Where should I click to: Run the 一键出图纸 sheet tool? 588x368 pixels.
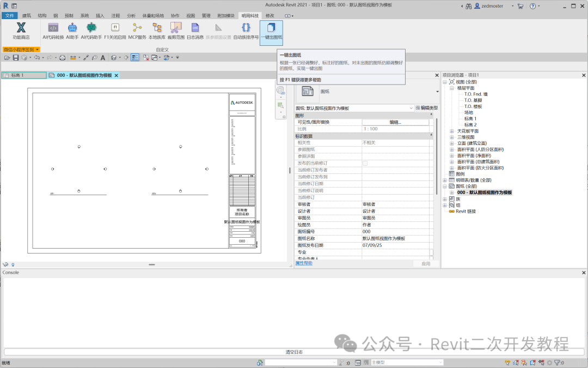coord(272,32)
